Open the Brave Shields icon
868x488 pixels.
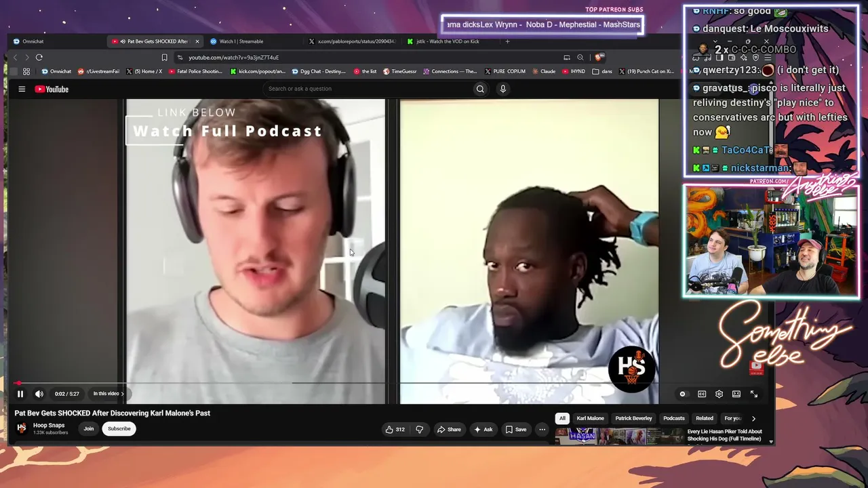599,58
